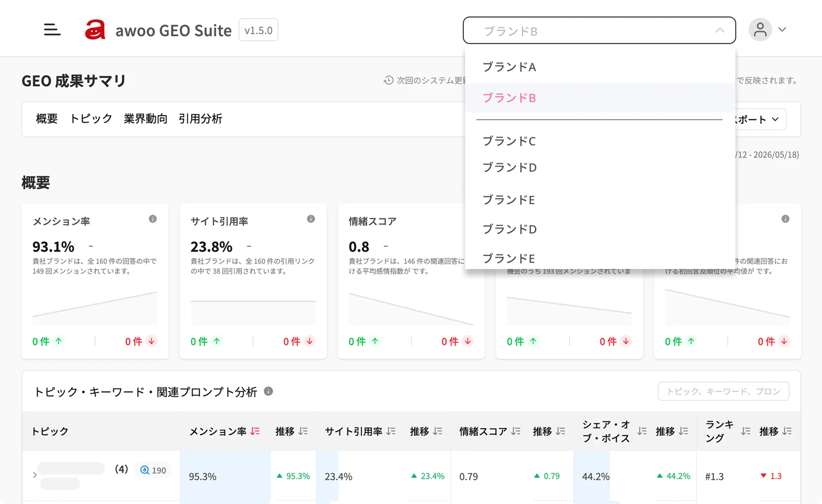Image resolution: width=822 pixels, height=504 pixels.
Task: Click decrease arrow in 情緒スコア card
Action: tap(468, 341)
